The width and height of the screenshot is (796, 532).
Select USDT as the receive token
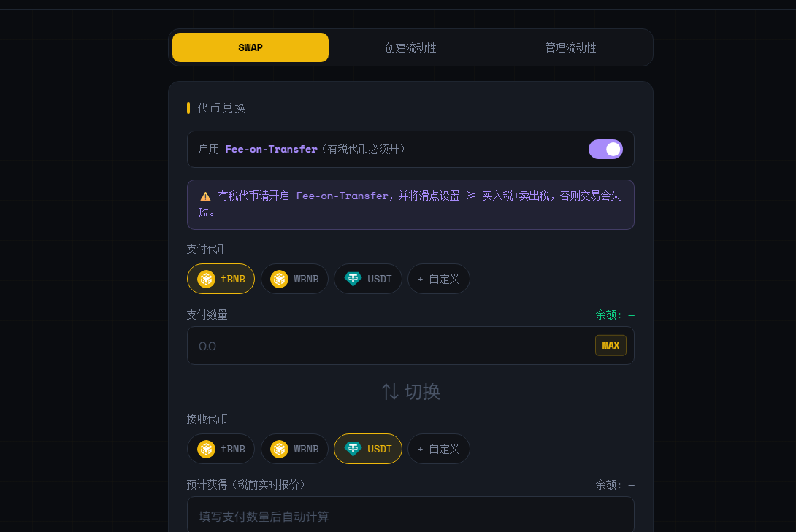368,449
